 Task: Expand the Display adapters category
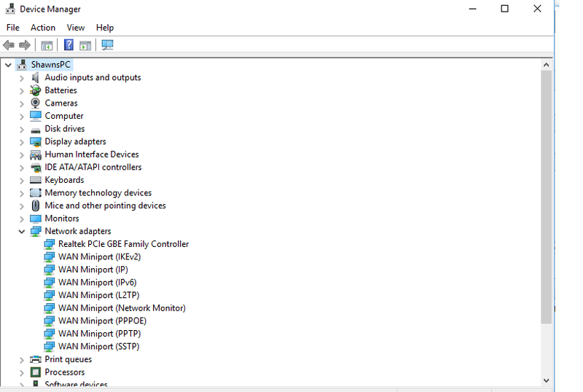(22, 142)
